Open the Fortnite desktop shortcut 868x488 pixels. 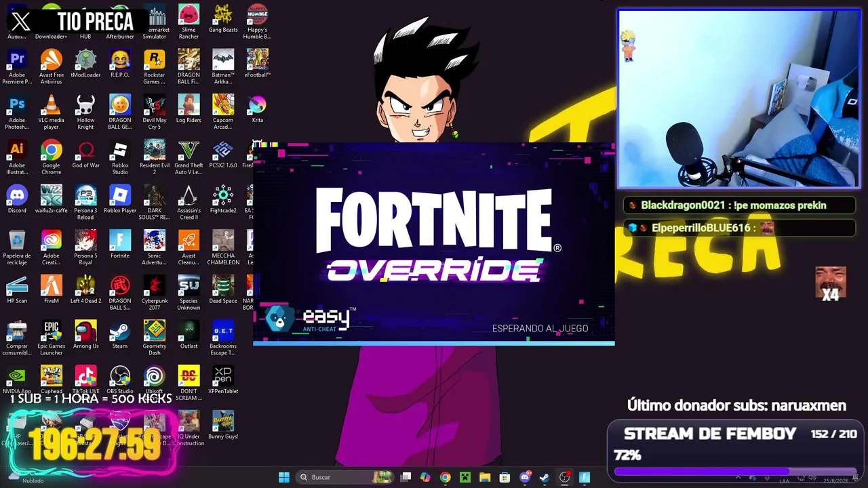pos(120,244)
